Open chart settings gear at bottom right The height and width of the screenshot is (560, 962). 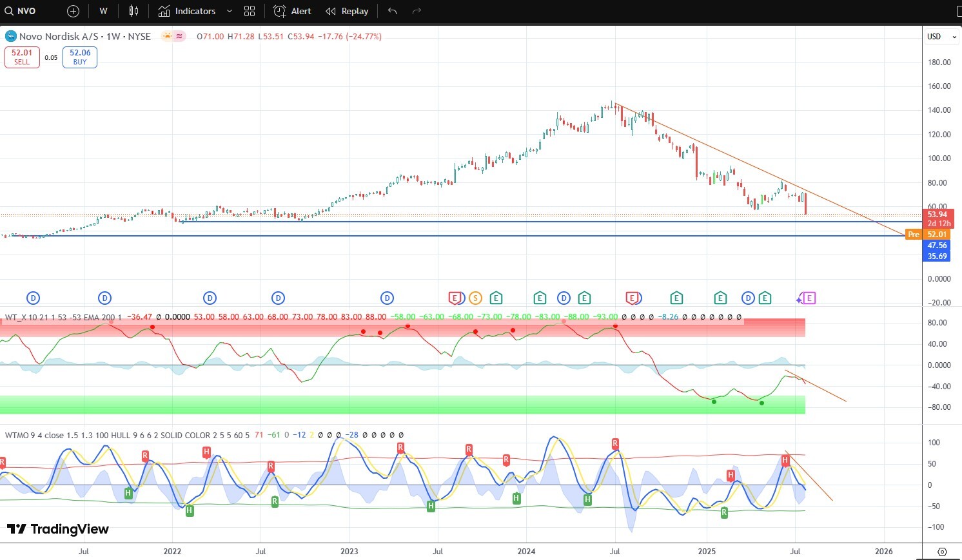coord(942,552)
